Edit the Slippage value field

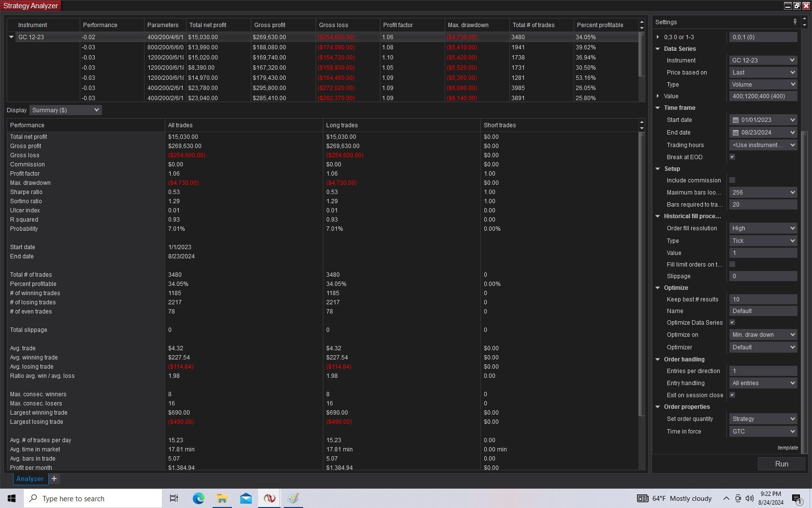coord(763,276)
